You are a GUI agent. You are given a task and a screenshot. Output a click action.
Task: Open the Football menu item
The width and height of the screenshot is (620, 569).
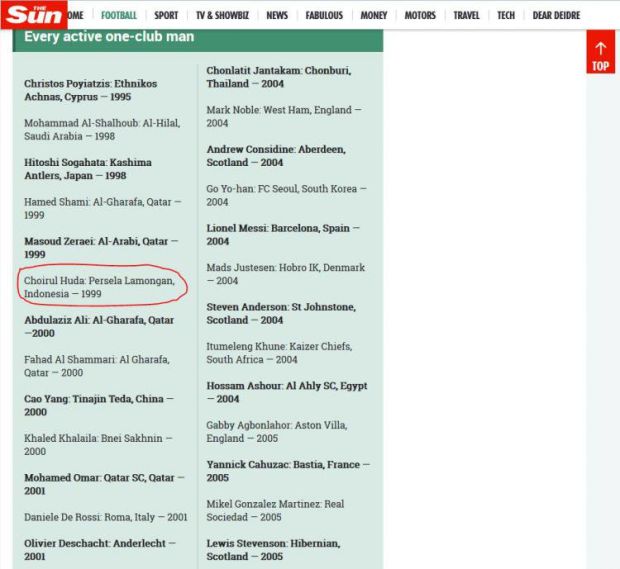tap(119, 15)
